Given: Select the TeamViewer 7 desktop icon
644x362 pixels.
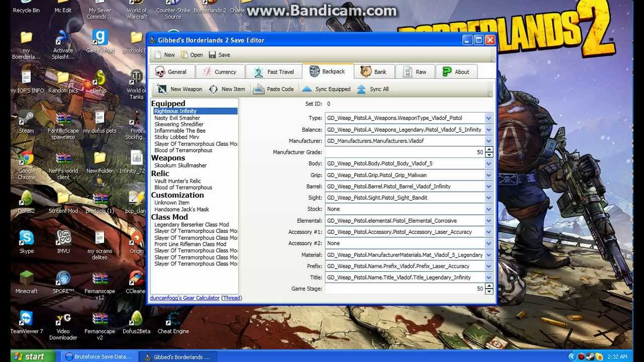Looking at the screenshot, I should pos(26,322).
